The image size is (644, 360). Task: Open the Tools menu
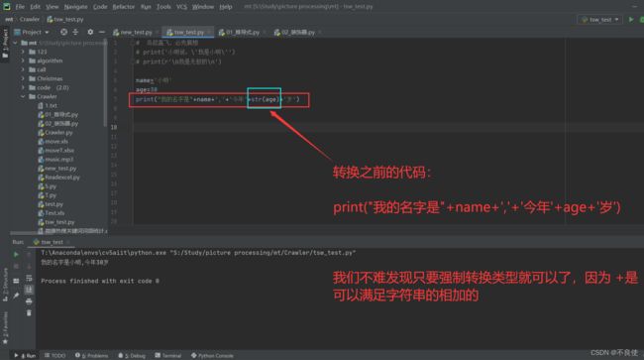coord(163,7)
